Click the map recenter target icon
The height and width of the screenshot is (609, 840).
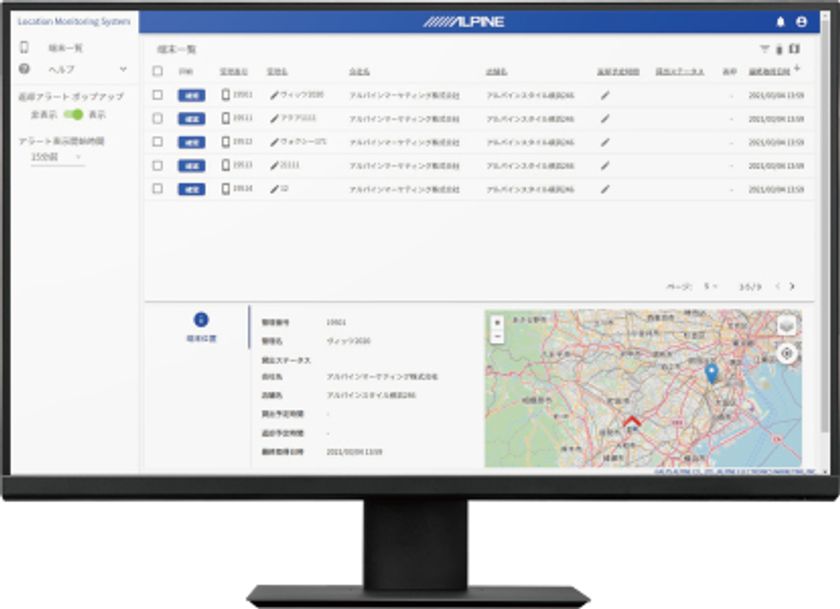tap(786, 354)
